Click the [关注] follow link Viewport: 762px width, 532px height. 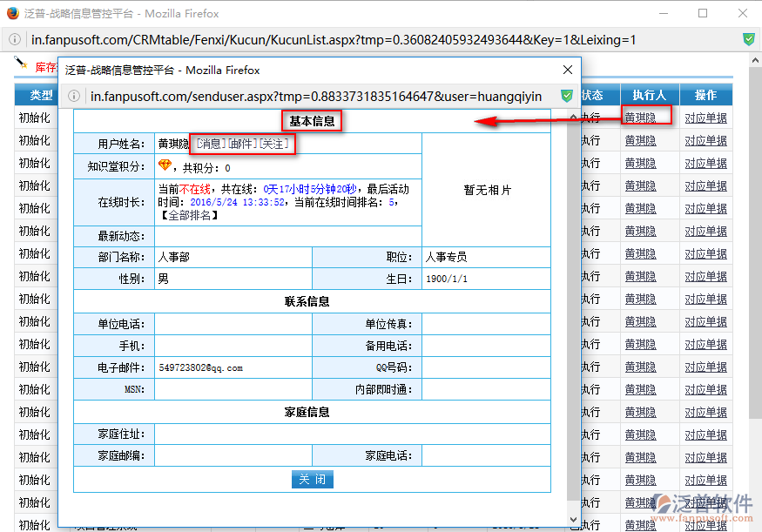point(273,144)
